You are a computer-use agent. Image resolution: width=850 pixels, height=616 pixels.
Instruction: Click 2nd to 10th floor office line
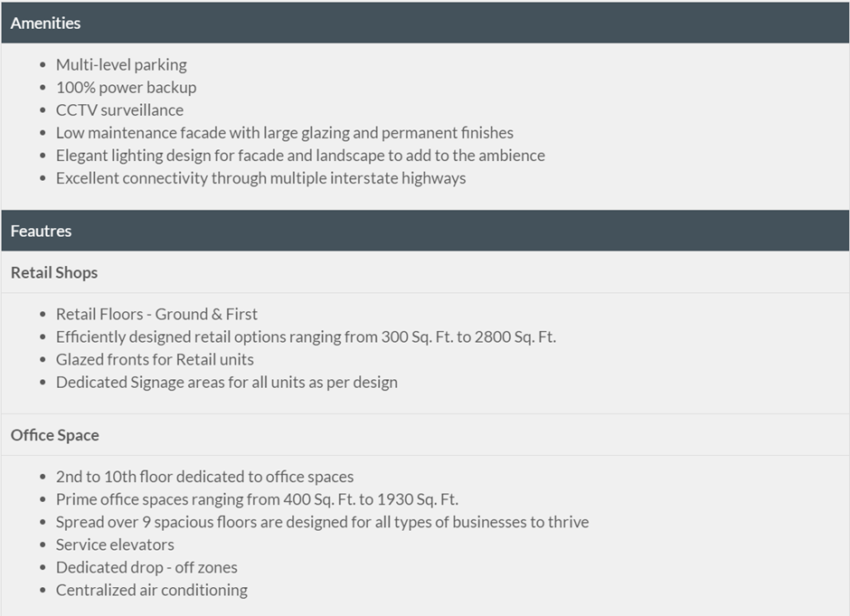point(204,477)
